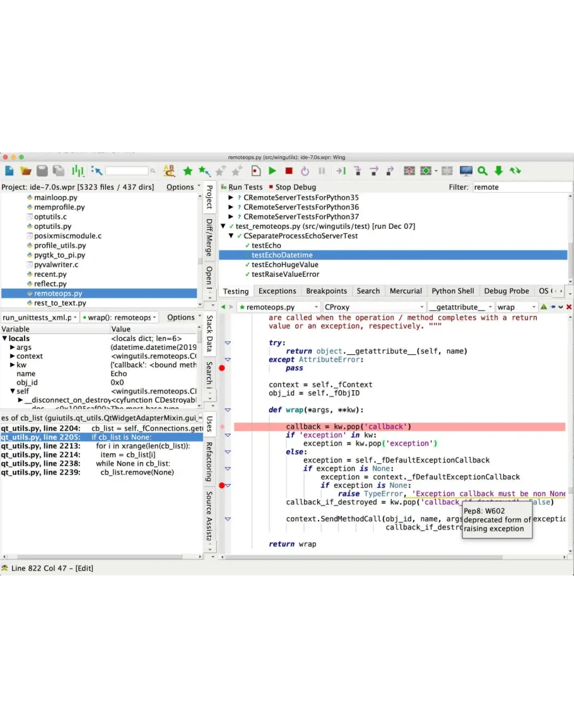Viewport: 574px width, 728px height.
Task: Click the Save file disk icon
Action: (x=42, y=171)
